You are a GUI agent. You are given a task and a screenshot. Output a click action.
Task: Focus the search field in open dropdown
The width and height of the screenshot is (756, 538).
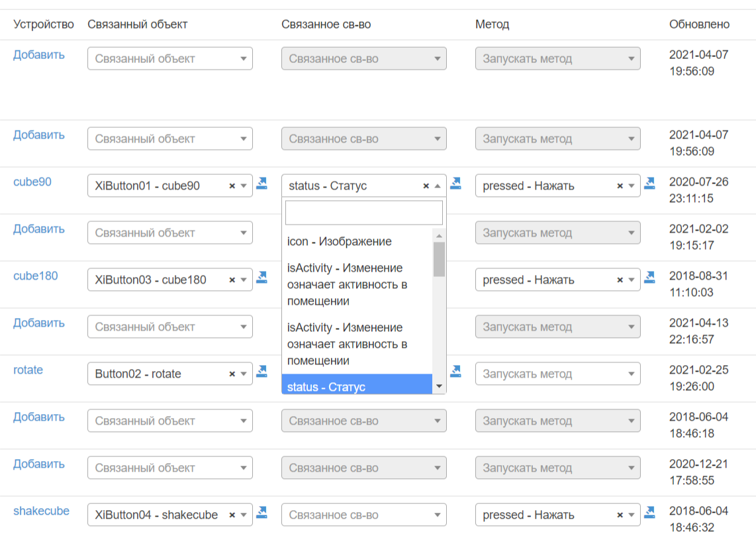[x=363, y=213]
